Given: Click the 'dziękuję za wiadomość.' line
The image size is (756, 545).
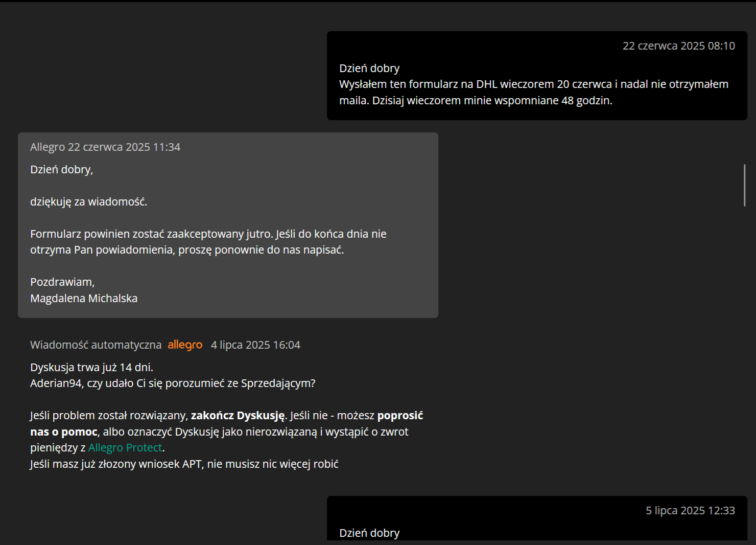Looking at the screenshot, I should [x=88, y=202].
